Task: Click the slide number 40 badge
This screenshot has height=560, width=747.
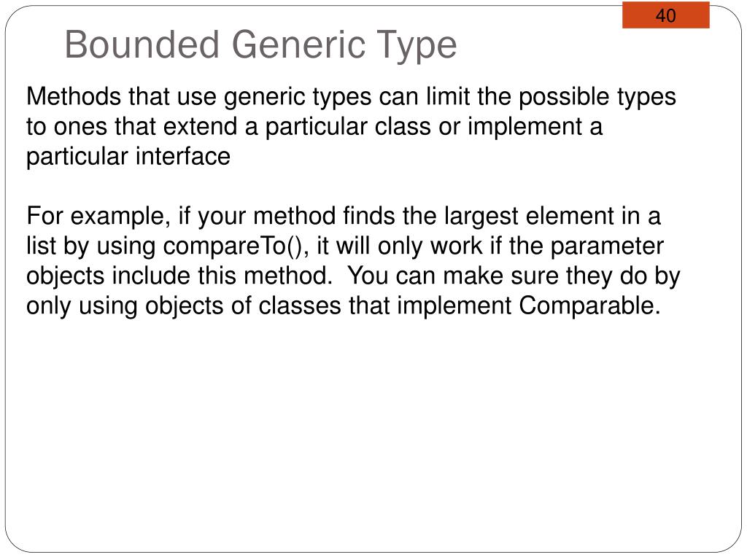Action: (x=665, y=15)
